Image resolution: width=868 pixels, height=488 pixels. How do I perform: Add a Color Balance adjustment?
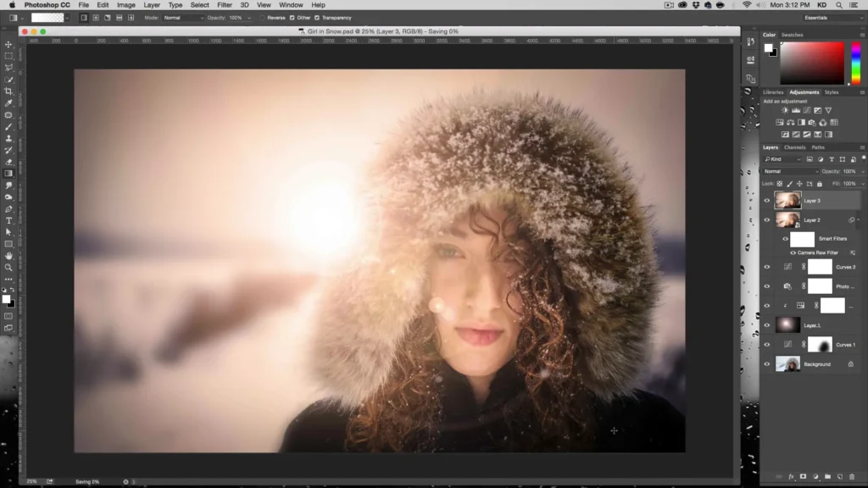791,122
